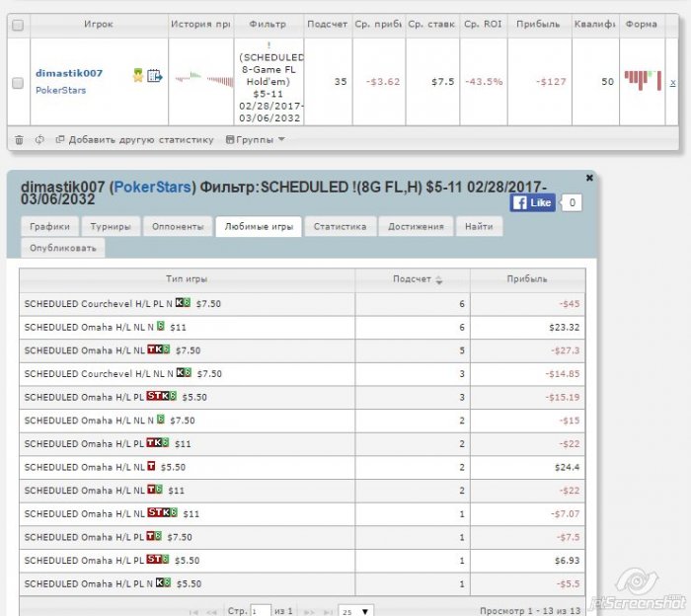Click game icons in Omaha H/L NL $11 row with count 1

pos(162,513)
